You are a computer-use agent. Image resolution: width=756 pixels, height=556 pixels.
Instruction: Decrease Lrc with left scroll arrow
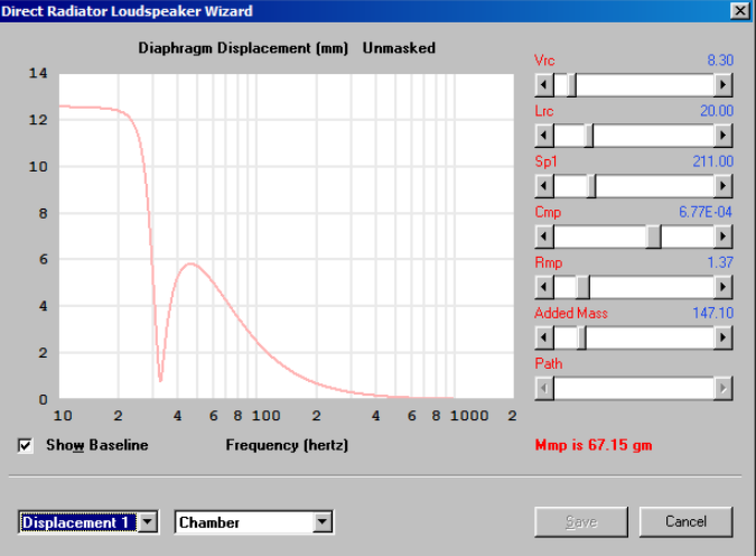pos(544,136)
